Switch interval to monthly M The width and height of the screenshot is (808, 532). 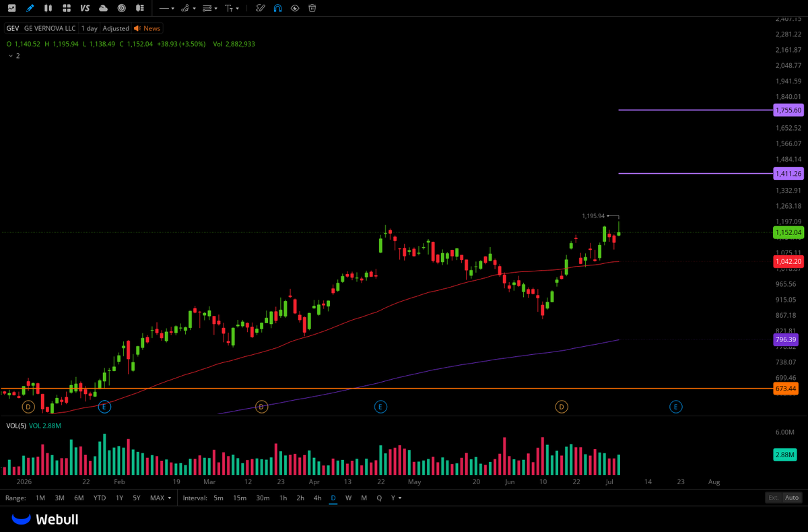(x=364, y=498)
